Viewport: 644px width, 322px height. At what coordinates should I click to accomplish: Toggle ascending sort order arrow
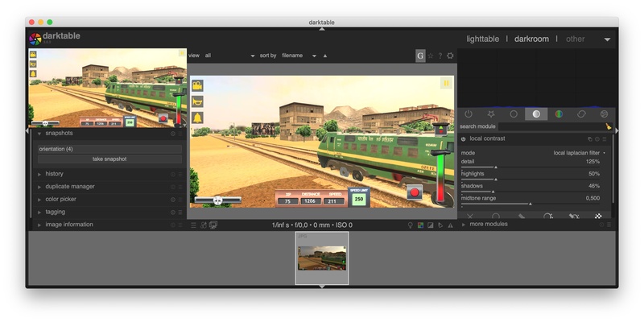coord(325,56)
